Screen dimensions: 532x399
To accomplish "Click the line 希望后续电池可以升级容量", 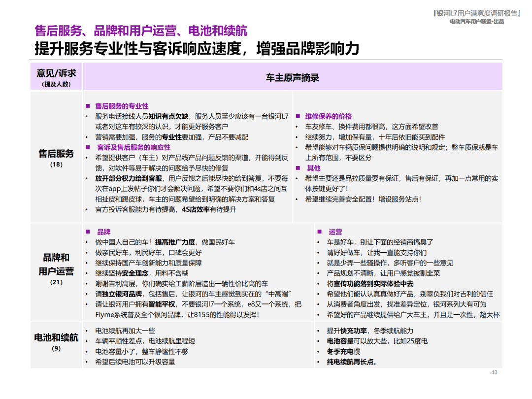I will 135,362.
